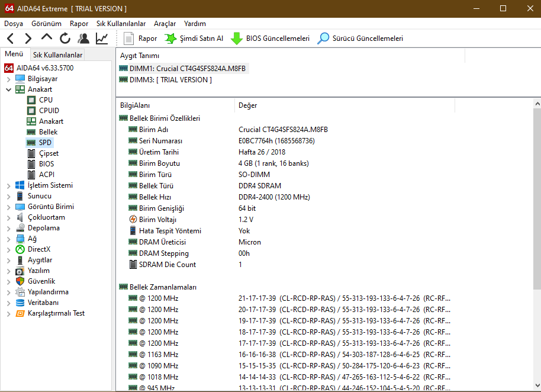
Task: Select the DIMM3 TRIAL VERSION device
Action: point(166,80)
